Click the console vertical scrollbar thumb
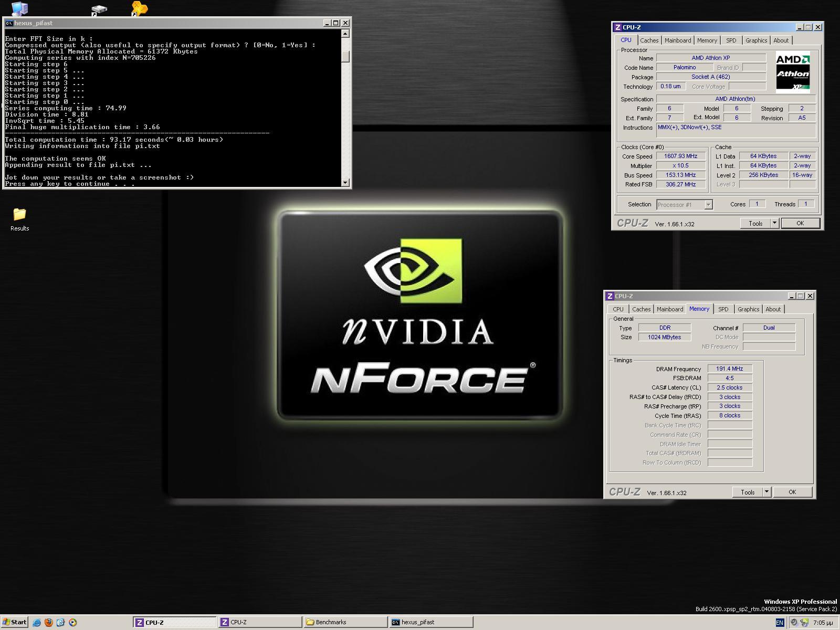This screenshot has height=630, width=840. tap(345, 56)
